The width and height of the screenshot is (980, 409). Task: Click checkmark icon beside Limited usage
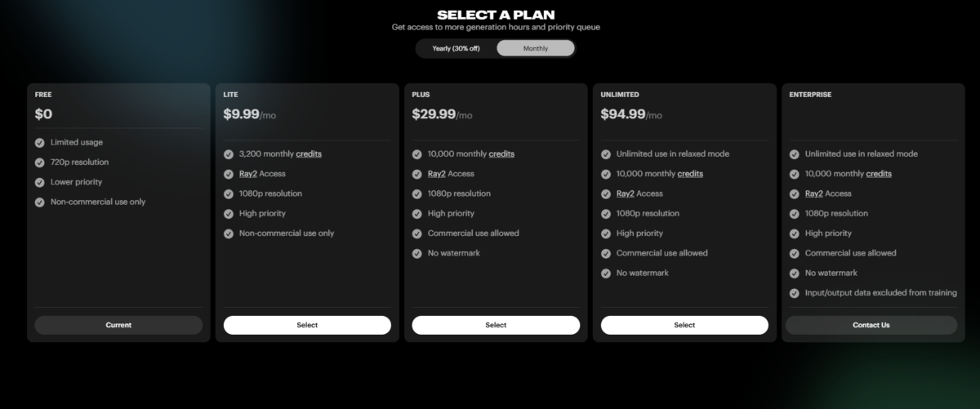[x=40, y=142]
